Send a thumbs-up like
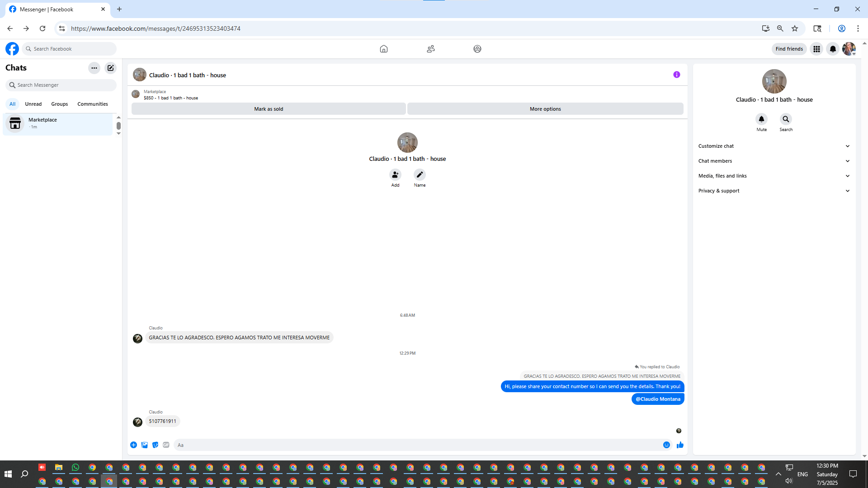The width and height of the screenshot is (868, 488). [680, 445]
